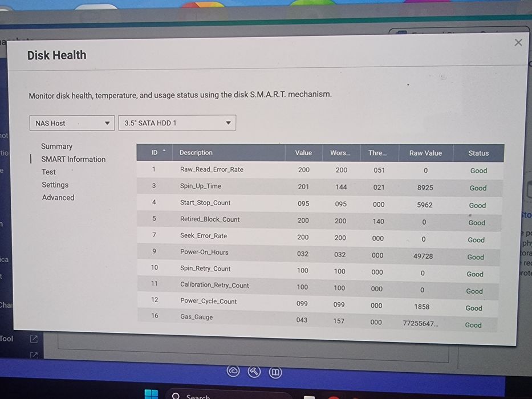This screenshot has width=532, height=399.
Task: Open the Settings section
Action: pos(55,185)
